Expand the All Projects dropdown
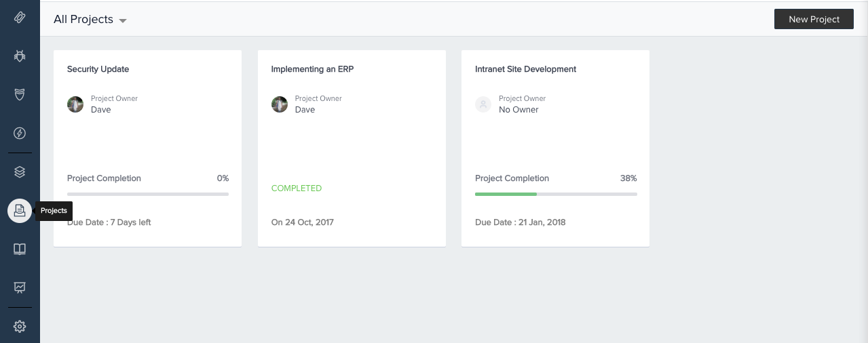Viewport: 868px width, 343px height. tap(90, 20)
